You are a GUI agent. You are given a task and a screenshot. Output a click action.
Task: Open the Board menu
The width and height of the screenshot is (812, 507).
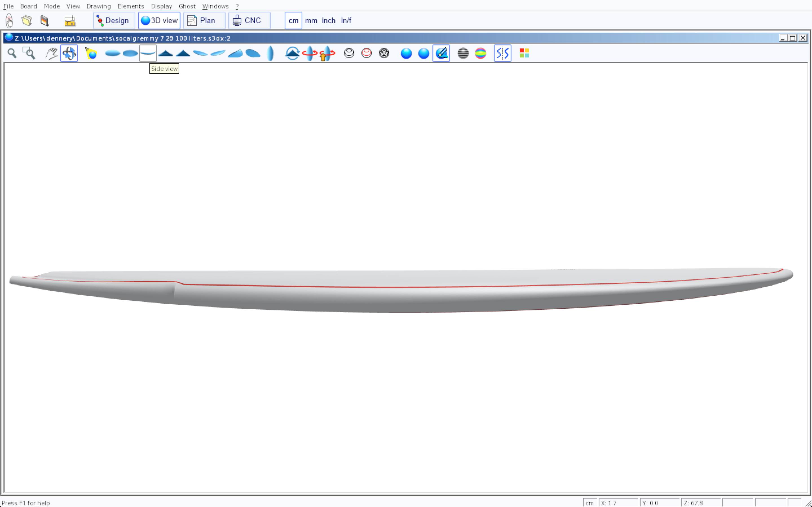pyautogui.click(x=28, y=6)
